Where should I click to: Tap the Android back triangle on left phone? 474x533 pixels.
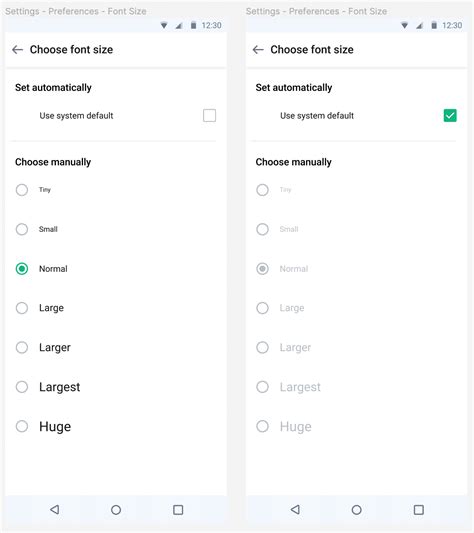pos(55,509)
